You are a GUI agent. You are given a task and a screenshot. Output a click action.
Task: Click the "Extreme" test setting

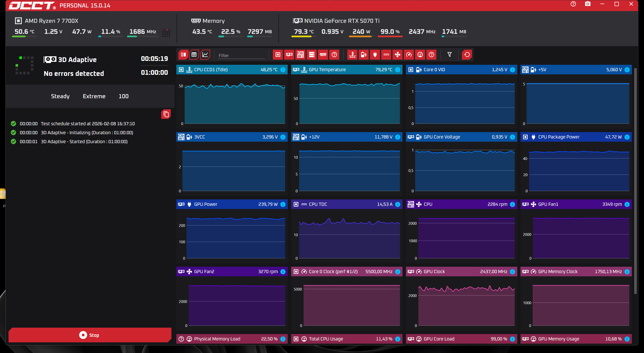94,96
